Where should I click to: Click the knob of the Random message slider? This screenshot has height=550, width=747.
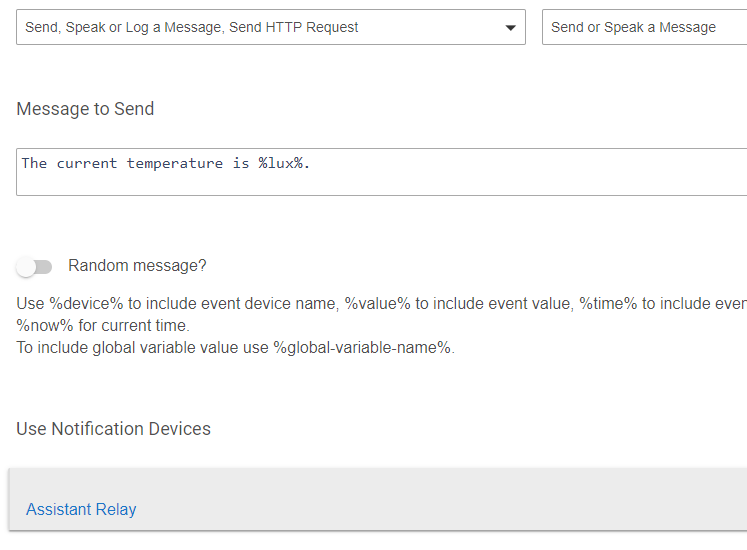point(26,267)
